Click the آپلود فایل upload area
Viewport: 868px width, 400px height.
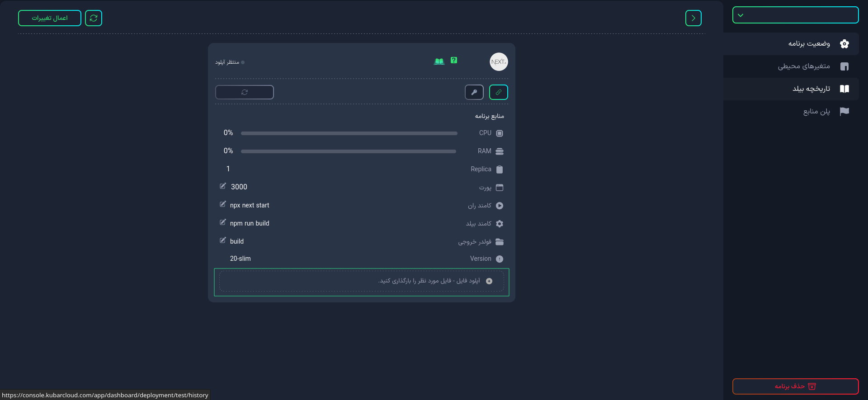[x=362, y=282]
